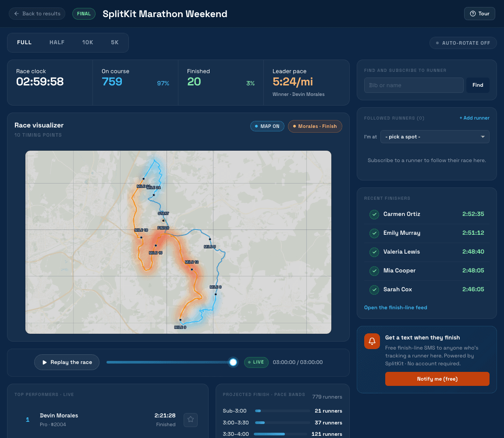
Task: Click the checkmark icon beside Sarah Cox
Action: pyautogui.click(x=374, y=290)
